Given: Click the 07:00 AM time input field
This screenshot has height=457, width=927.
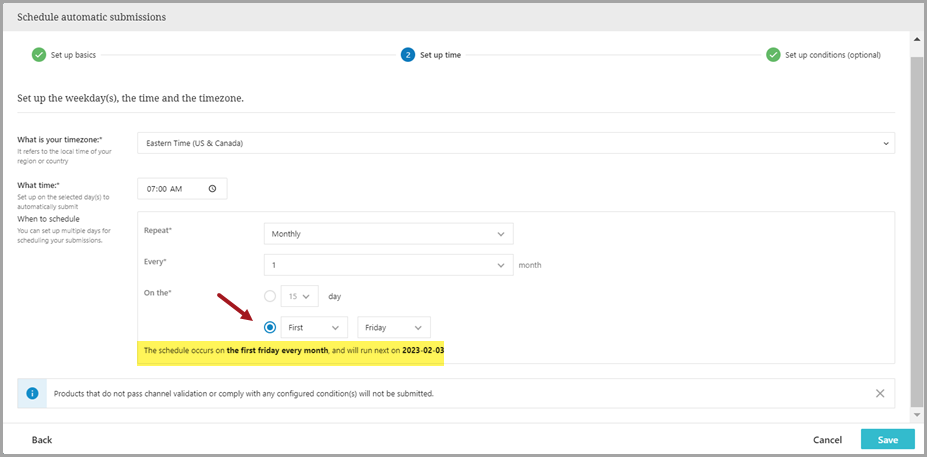Looking at the screenshot, I should pos(170,188).
